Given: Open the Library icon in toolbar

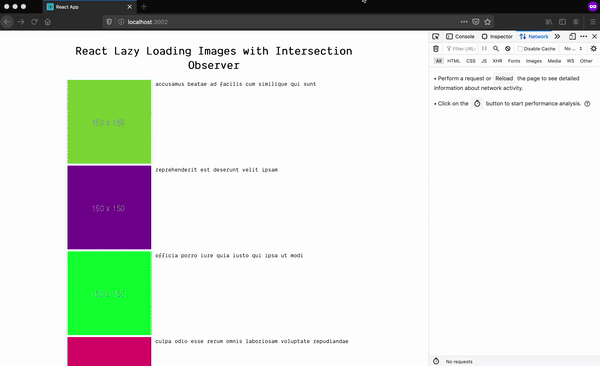Looking at the screenshot, I should (549, 22).
